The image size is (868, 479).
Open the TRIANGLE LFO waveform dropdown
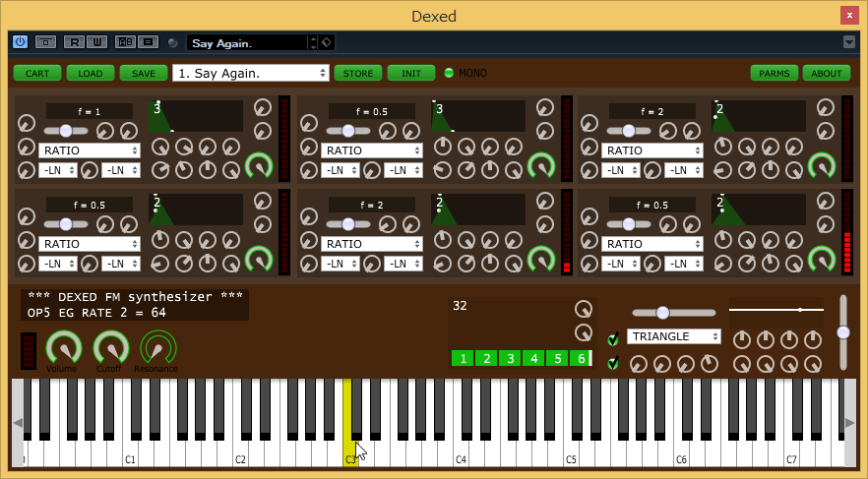point(674,336)
